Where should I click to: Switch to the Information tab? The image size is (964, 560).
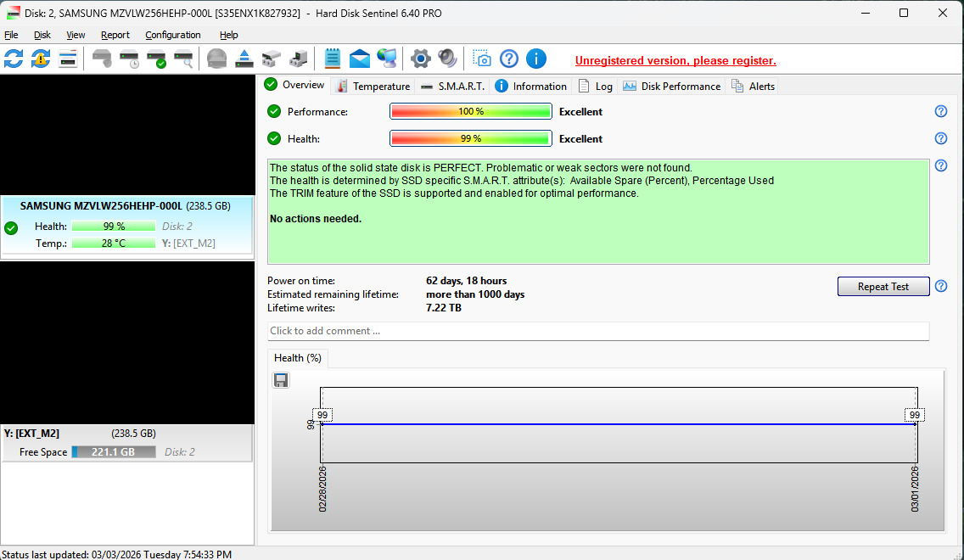tap(531, 86)
